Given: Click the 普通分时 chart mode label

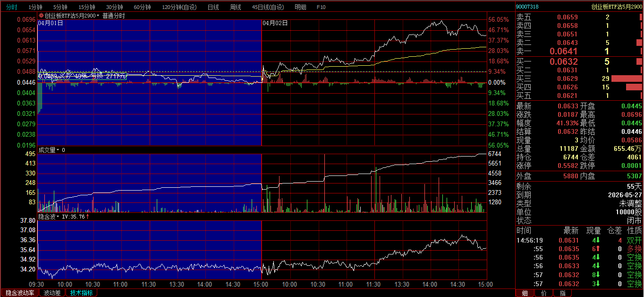Looking at the screenshot, I should 113,16.
